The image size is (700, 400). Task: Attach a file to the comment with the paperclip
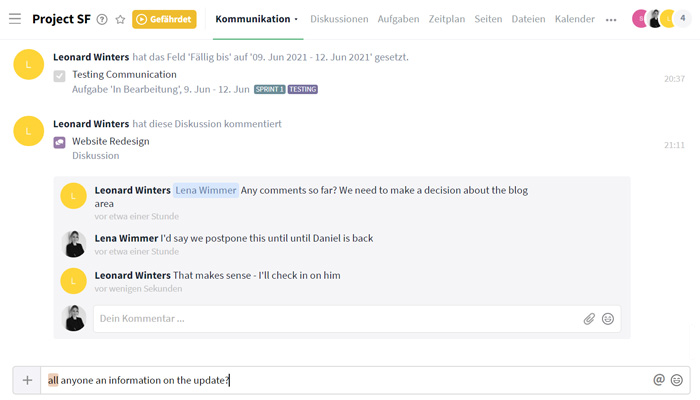pos(589,319)
